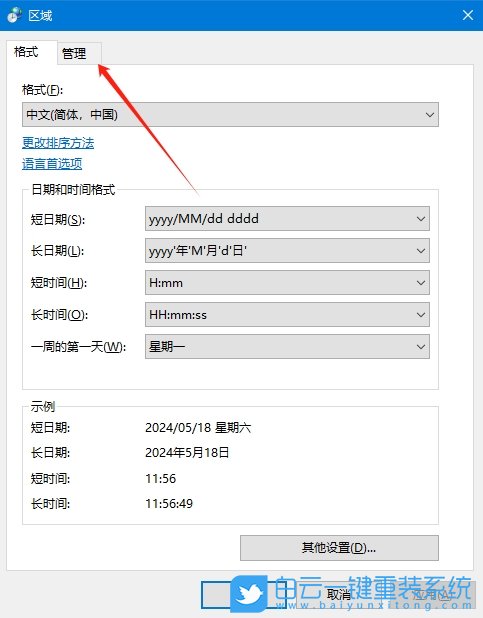The image size is (483, 618).
Task: Close the 区域 dialog window
Action: [x=468, y=15]
